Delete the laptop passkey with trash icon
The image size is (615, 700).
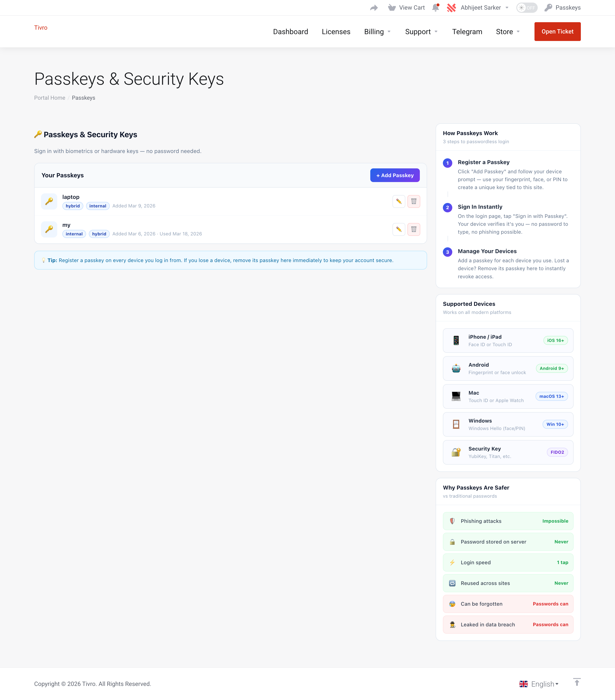414,201
